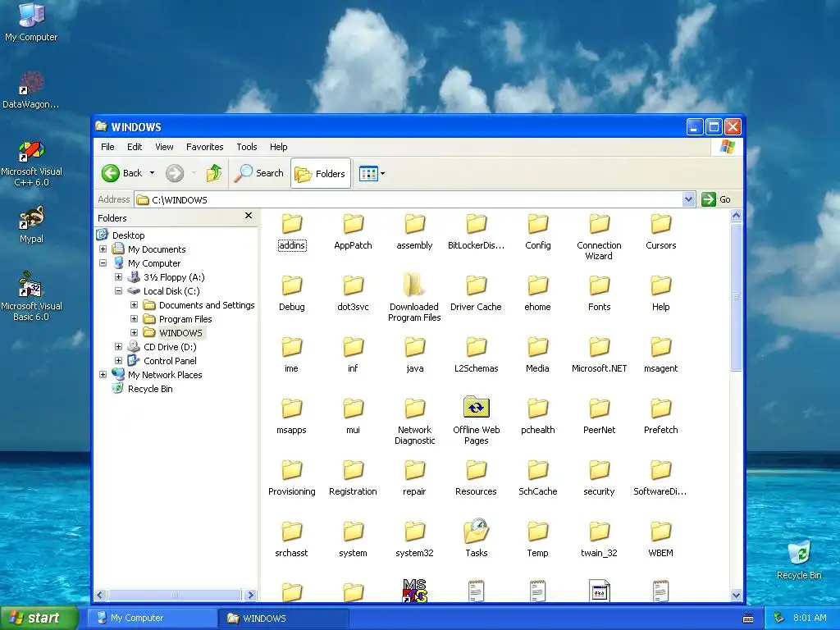Viewport: 840px width, 630px height.
Task: Open the Help menu
Action: pyautogui.click(x=279, y=147)
